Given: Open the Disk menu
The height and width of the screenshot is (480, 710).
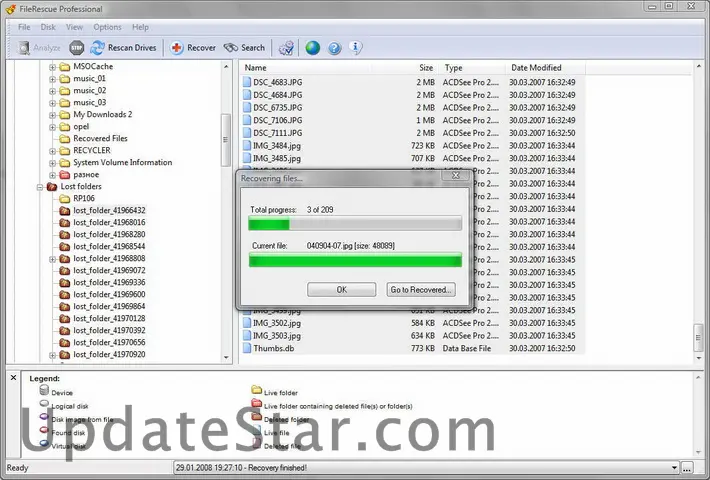Looking at the screenshot, I should pyautogui.click(x=48, y=27).
